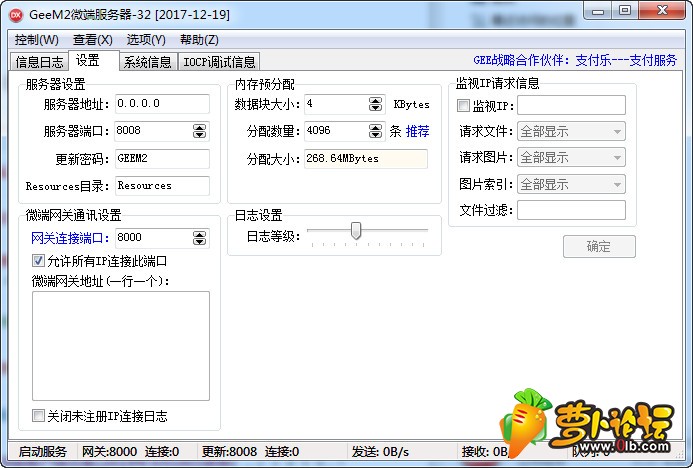Enable 关闭未注册IP连接日志 checkbox
Screen dimensions: 693x468
coord(38,415)
